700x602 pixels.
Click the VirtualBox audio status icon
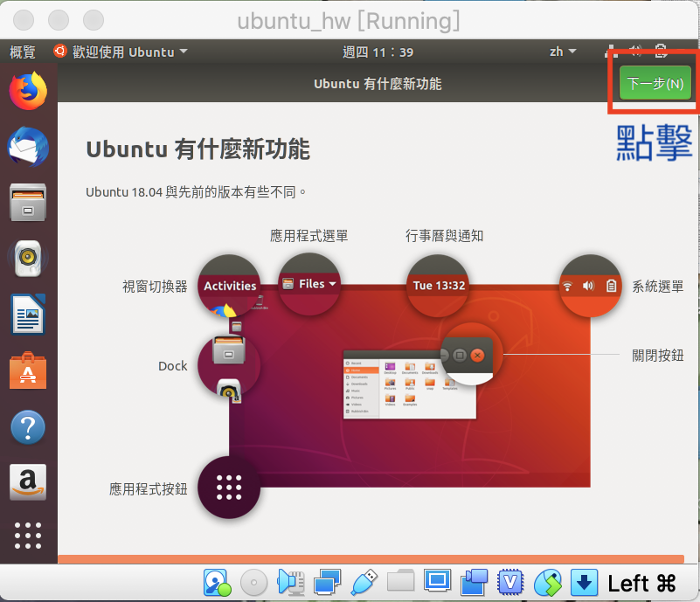pyautogui.click(x=291, y=583)
